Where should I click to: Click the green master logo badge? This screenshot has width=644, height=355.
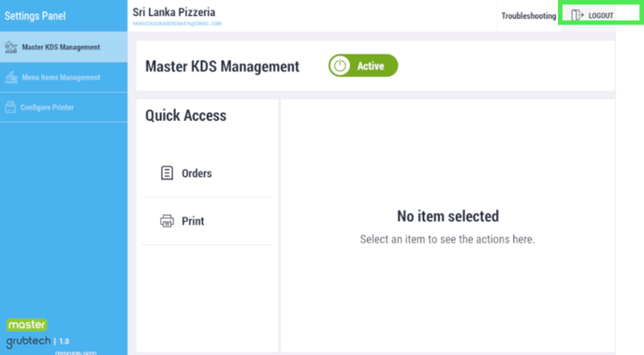[x=27, y=325]
